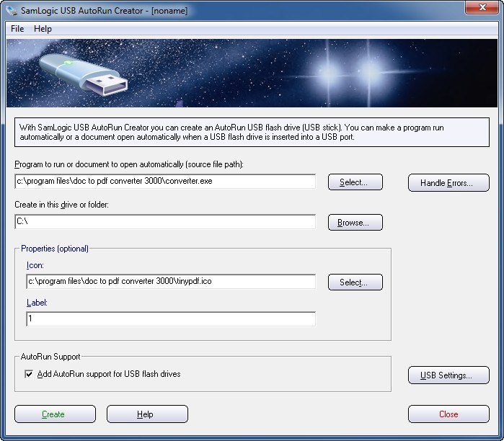Click the description text box about AutoRun

click(252, 133)
